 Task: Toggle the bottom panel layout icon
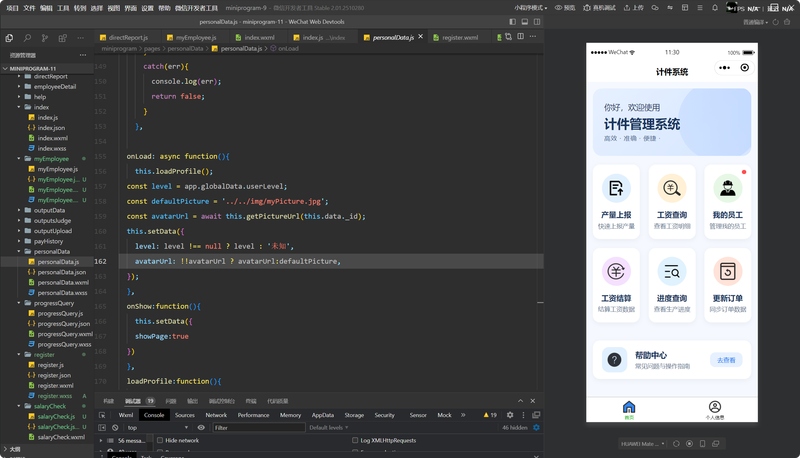(x=524, y=22)
